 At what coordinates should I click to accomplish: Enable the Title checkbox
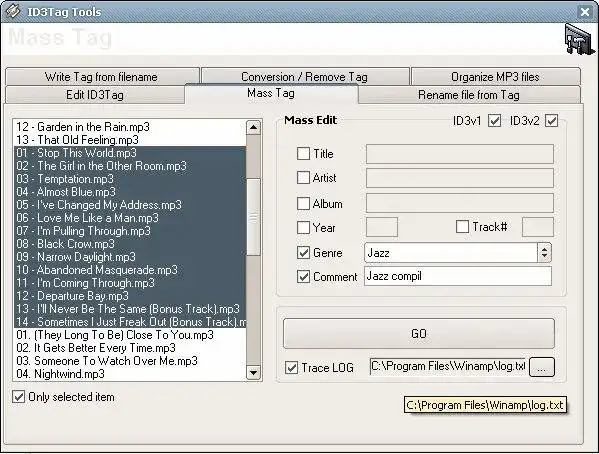pos(303,154)
